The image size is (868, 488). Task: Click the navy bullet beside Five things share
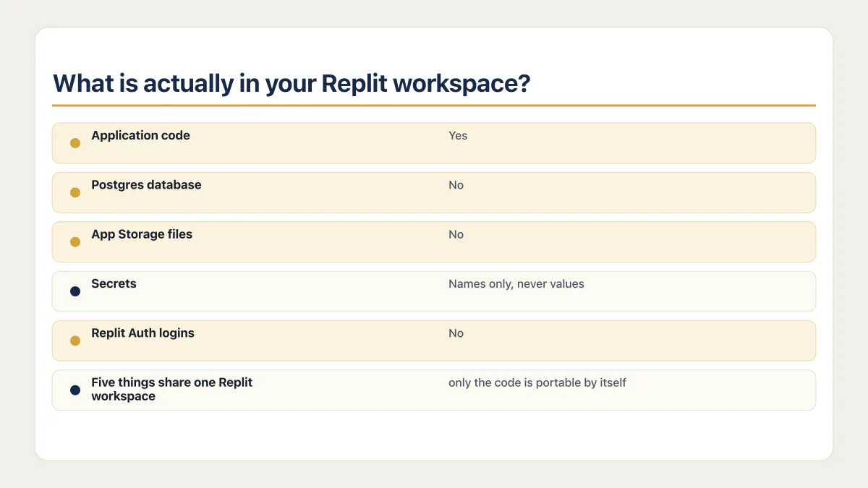[75, 390]
